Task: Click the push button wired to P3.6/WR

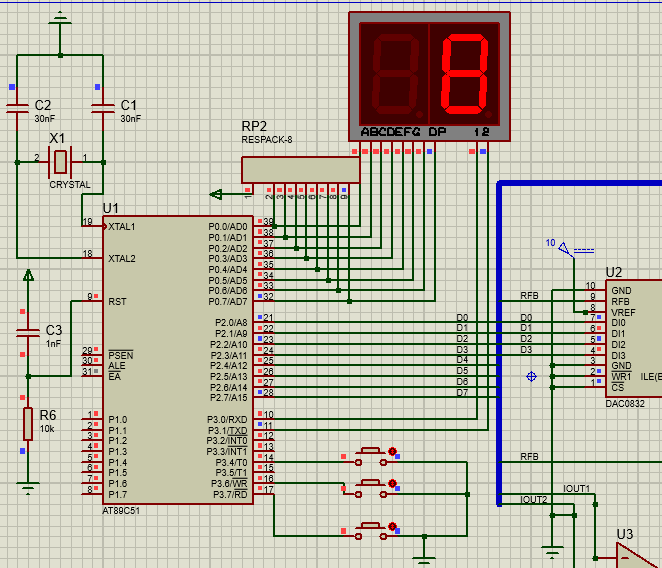Action: point(371,489)
